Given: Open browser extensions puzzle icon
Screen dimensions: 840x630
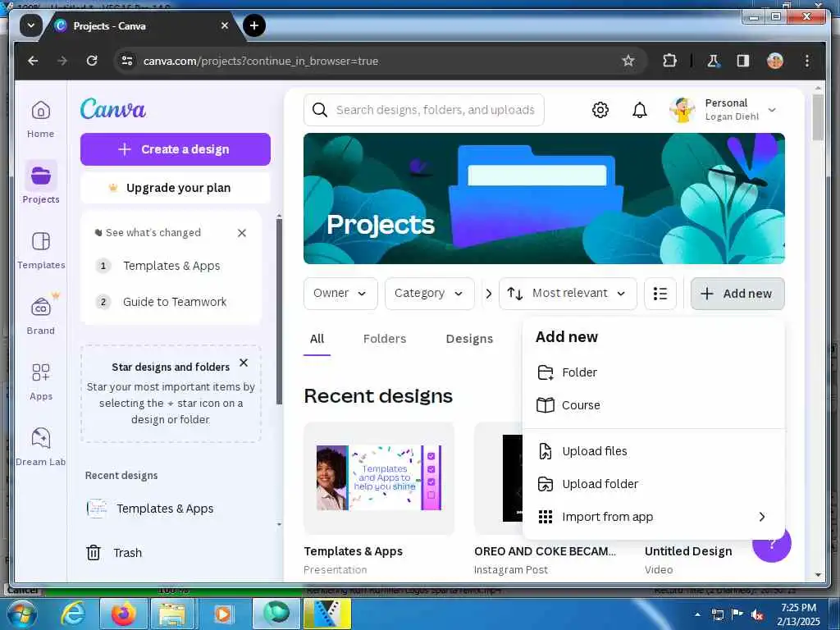Looking at the screenshot, I should click(669, 61).
